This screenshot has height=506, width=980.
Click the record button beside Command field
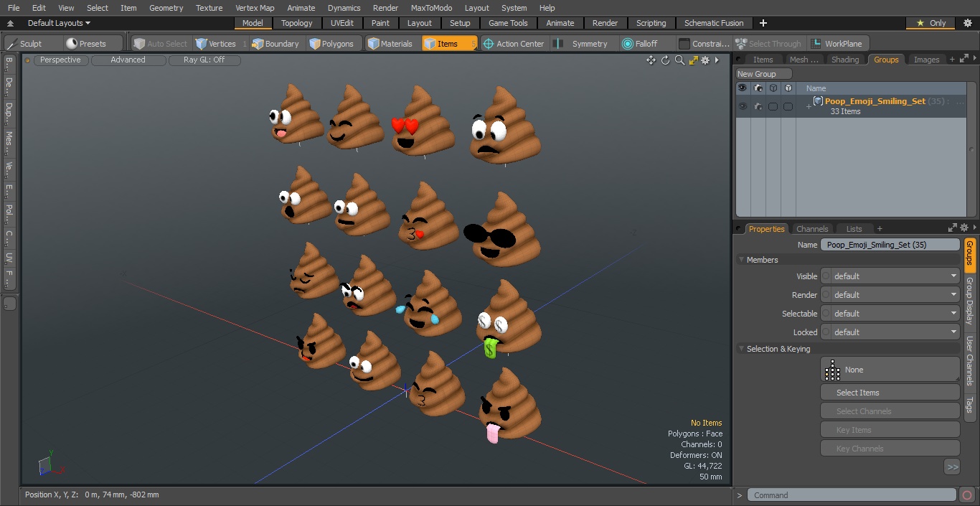point(966,495)
